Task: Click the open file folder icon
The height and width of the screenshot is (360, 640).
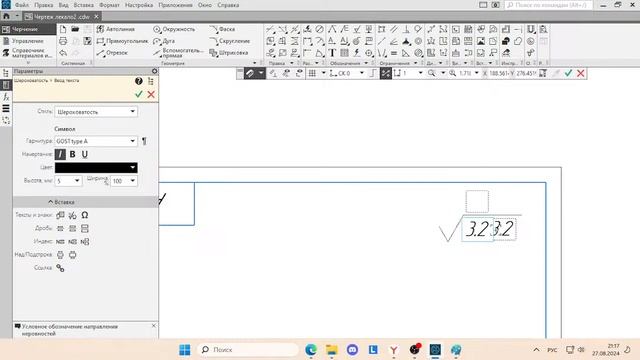Action: coord(75,29)
